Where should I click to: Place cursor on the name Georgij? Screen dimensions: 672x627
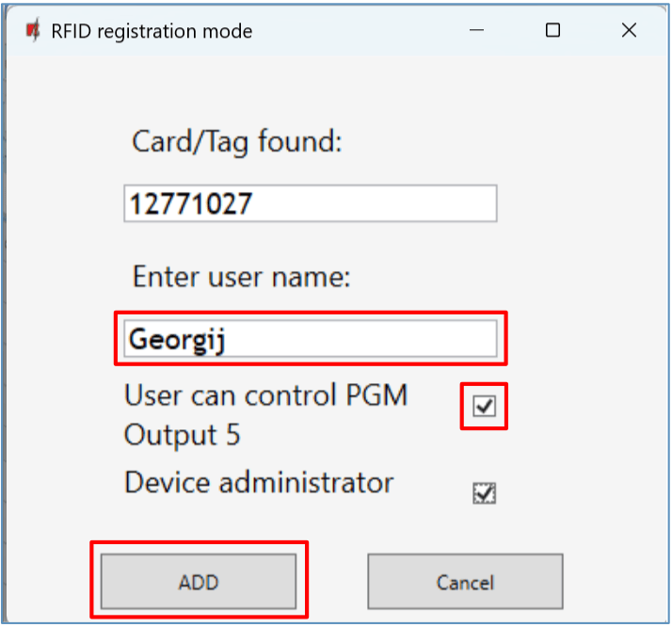coord(177,339)
